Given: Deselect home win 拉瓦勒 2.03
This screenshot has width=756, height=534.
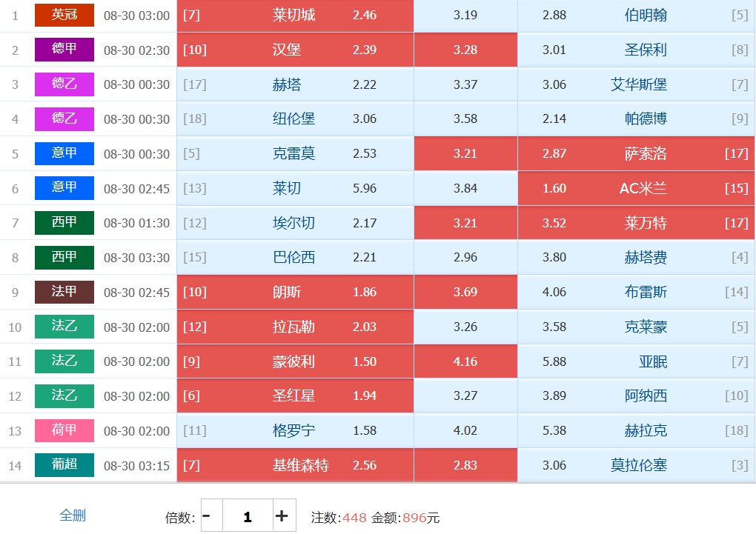Looking at the screenshot, I should point(295,327).
